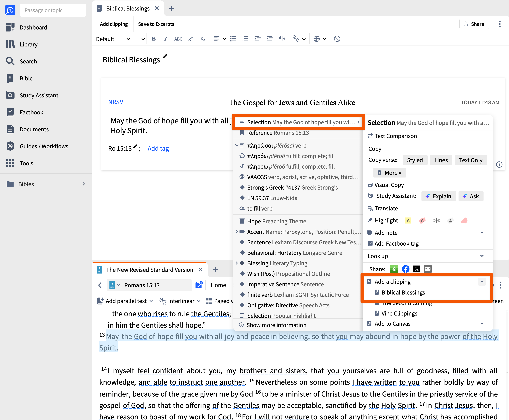Edit the Ro 15:13 reference pencil

pyautogui.click(x=135, y=146)
